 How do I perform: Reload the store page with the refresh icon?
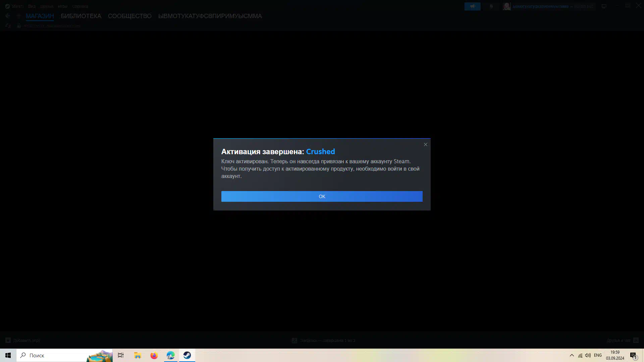pos(8,26)
